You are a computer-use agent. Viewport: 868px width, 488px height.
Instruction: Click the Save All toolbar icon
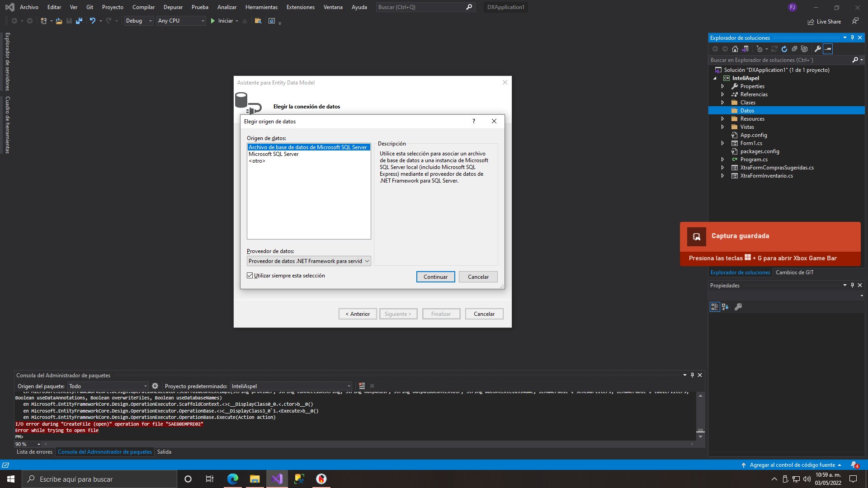pos(79,21)
